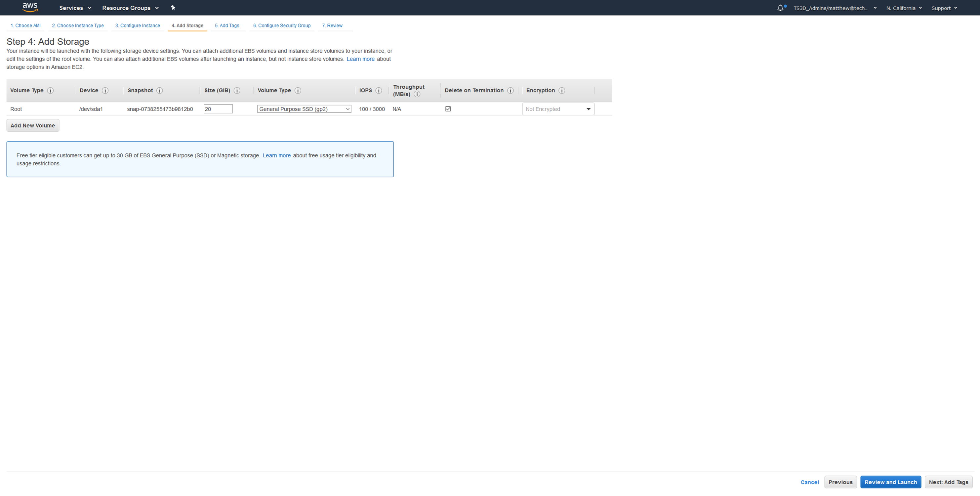This screenshot has width=980, height=496.
Task: Click Review and Launch
Action: (891, 482)
